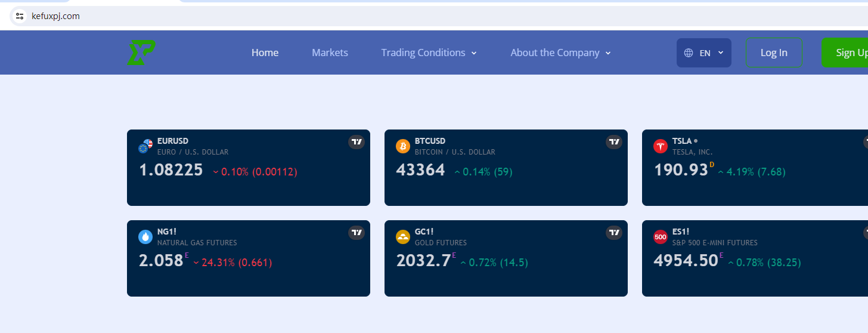The height and width of the screenshot is (333, 868).
Task: Click TradingView logo on BTCUSD card
Action: click(614, 142)
